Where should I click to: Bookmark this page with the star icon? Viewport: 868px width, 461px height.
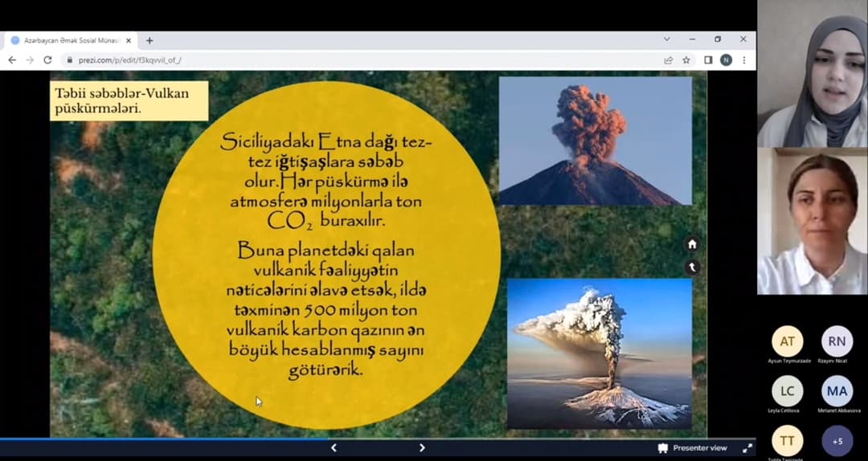click(686, 59)
